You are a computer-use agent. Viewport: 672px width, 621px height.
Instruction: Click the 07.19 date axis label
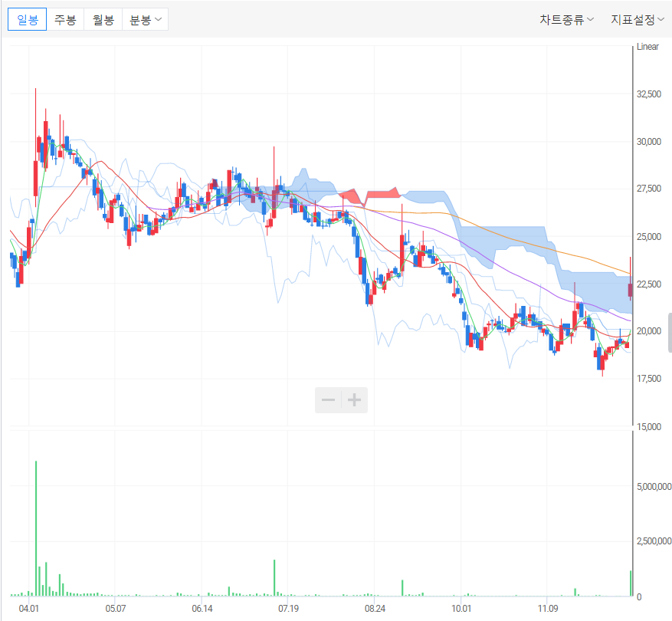288,609
